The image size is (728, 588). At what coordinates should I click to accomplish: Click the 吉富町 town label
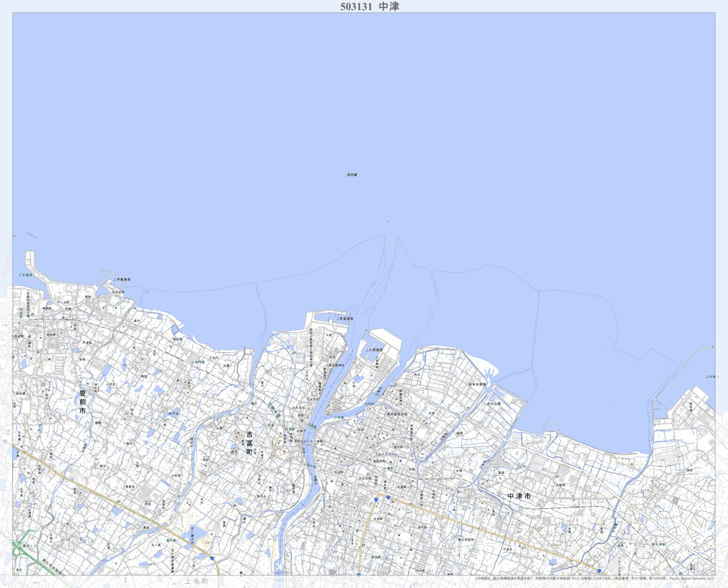click(x=249, y=443)
